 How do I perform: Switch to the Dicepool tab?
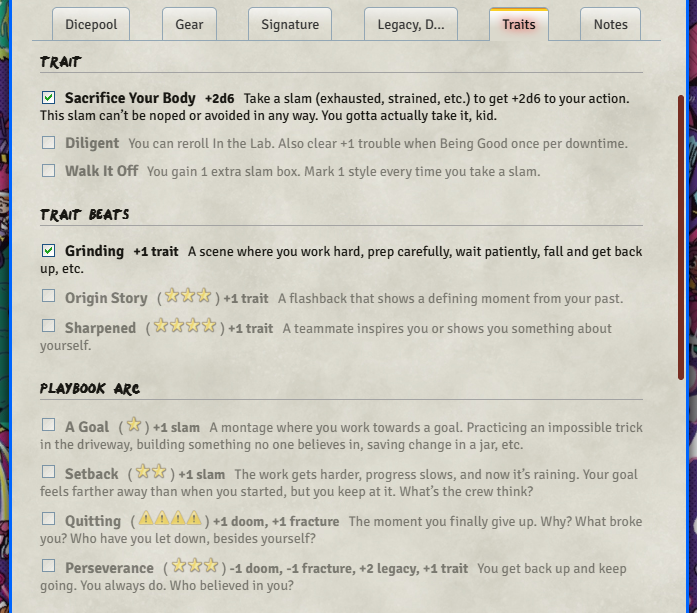pyautogui.click(x=90, y=24)
